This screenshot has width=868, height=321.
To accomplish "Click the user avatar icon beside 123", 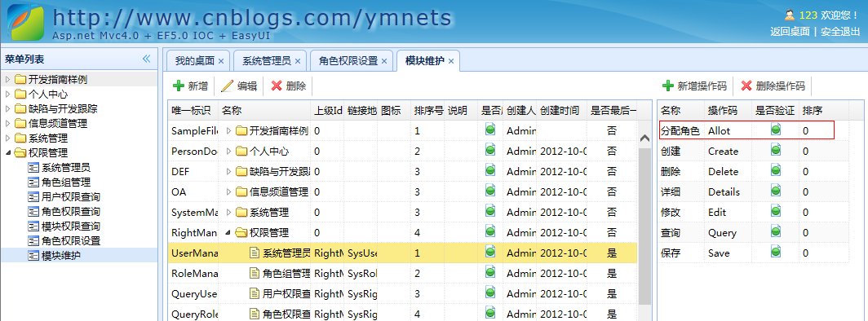I will coord(790,15).
